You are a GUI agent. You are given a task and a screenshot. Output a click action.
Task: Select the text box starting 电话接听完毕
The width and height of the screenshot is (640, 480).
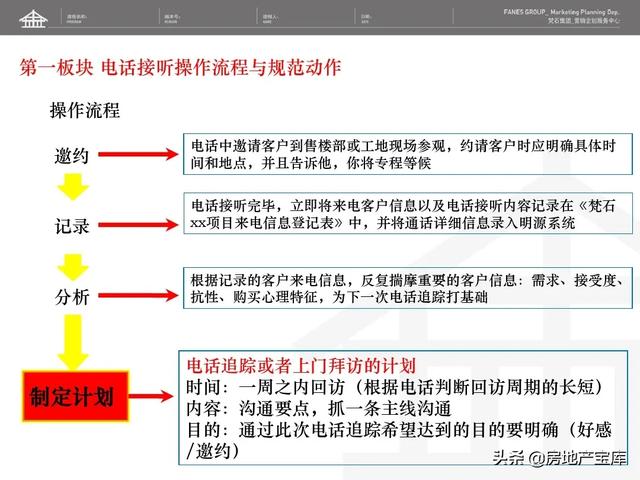(408, 213)
